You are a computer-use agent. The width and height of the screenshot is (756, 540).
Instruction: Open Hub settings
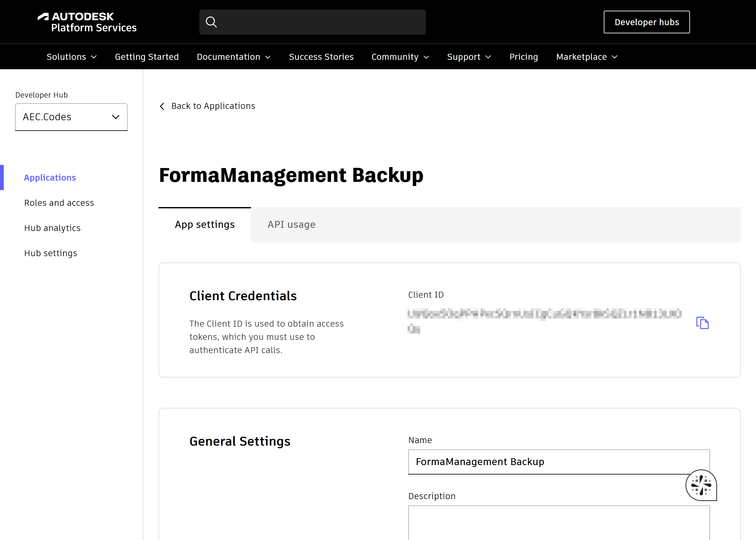(51, 253)
